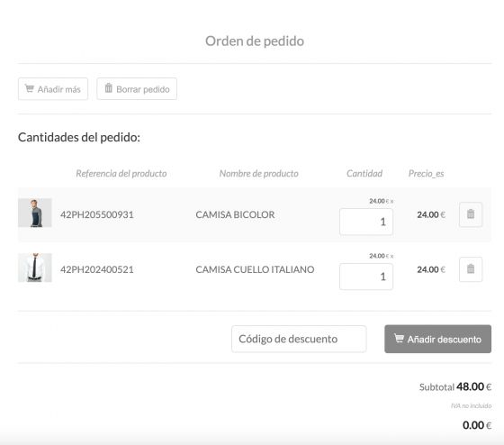Select reference 42PH205500931
Viewport: 504px width, 445px height.
97,214
